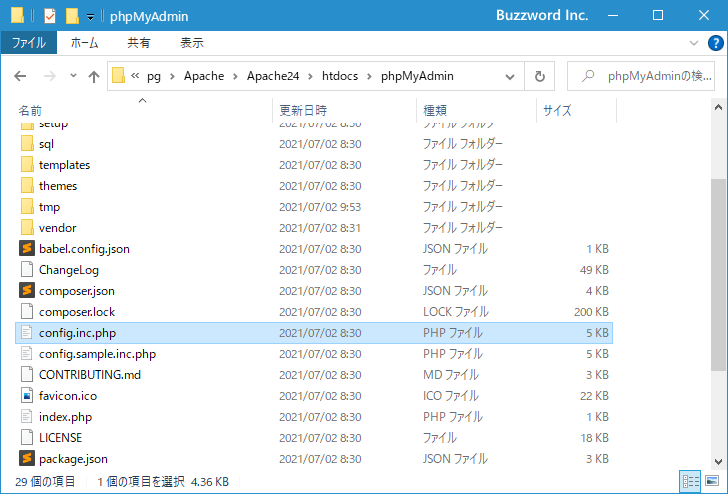Viewport: 728px width, 494px height.
Task: Click the explorer folder icon in the title bar
Action: coord(17,15)
